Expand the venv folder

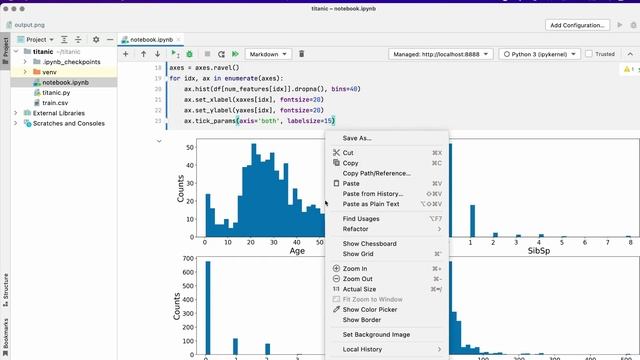tap(25, 72)
